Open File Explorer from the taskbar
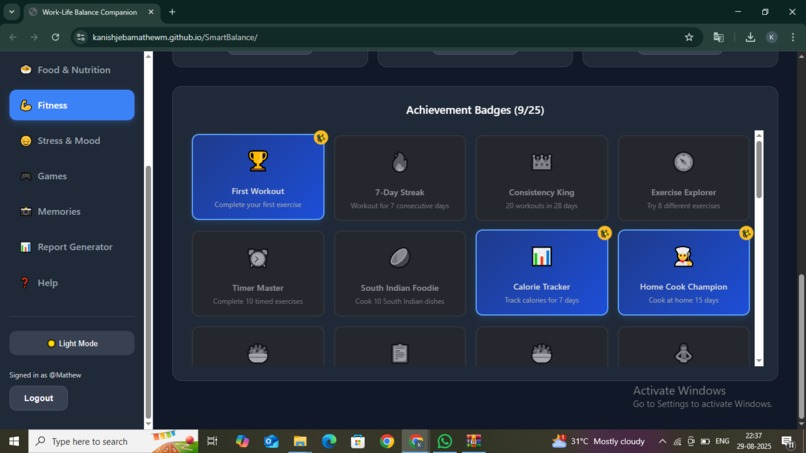Viewport: 806px width, 453px height. click(300, 441)
